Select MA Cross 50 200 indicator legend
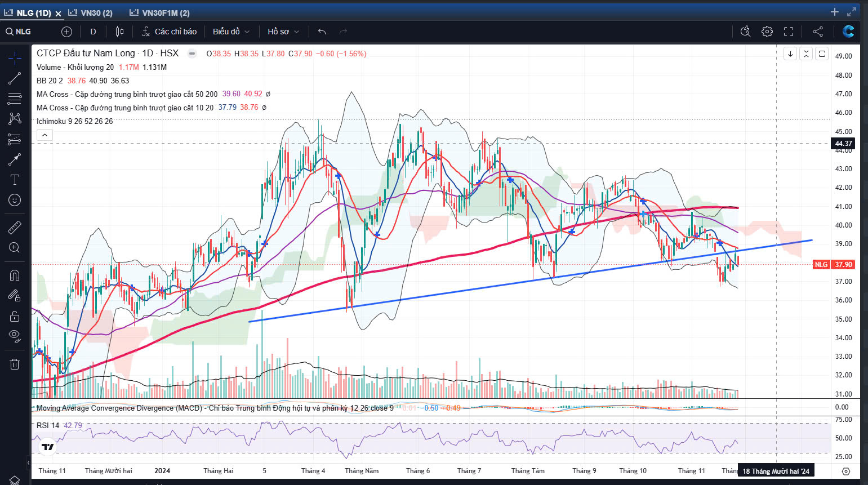The height and width of the screenshot is (485, 868). pos(127,94)
